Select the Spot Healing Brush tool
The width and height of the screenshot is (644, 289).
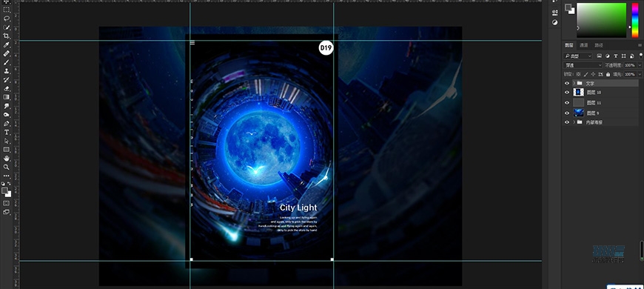point(7,53)
